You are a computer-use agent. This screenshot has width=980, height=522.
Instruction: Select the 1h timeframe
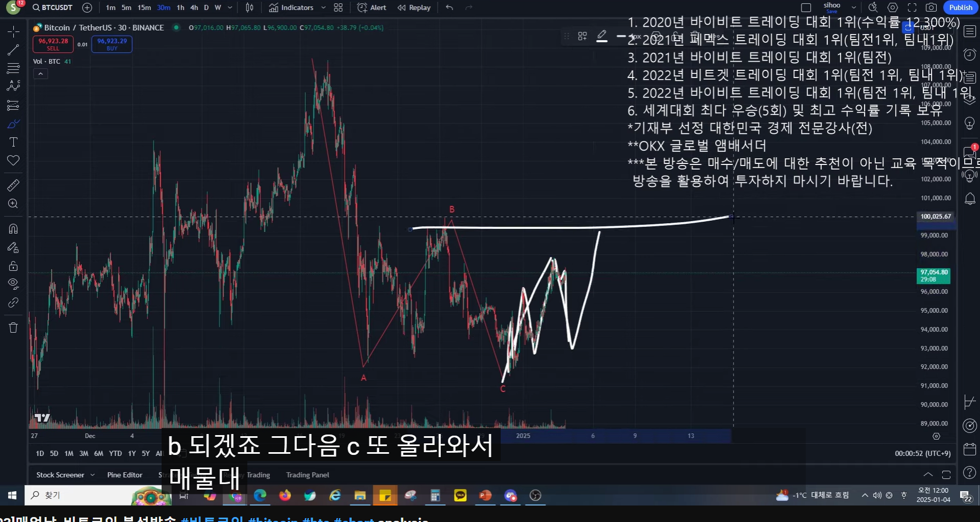click(180, 8)
